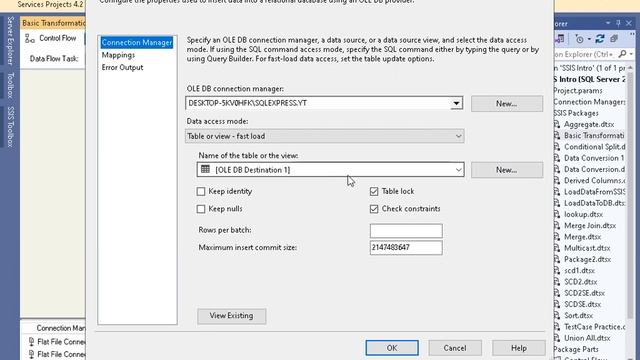Uncheck the Check constraints checkbox
Viewport: 640px width, 360px height.
374,209
